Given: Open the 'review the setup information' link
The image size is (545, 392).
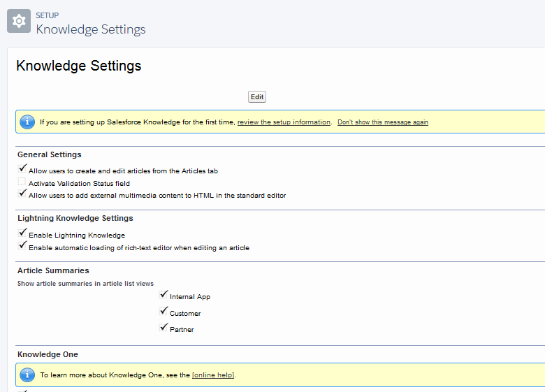Looking at the screenshot, I should pyautogui.click(x=284, y=122).
